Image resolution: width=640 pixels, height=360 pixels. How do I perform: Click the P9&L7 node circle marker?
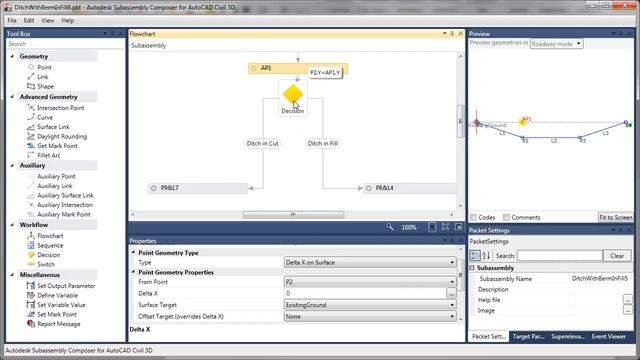[x=153, y=188]
